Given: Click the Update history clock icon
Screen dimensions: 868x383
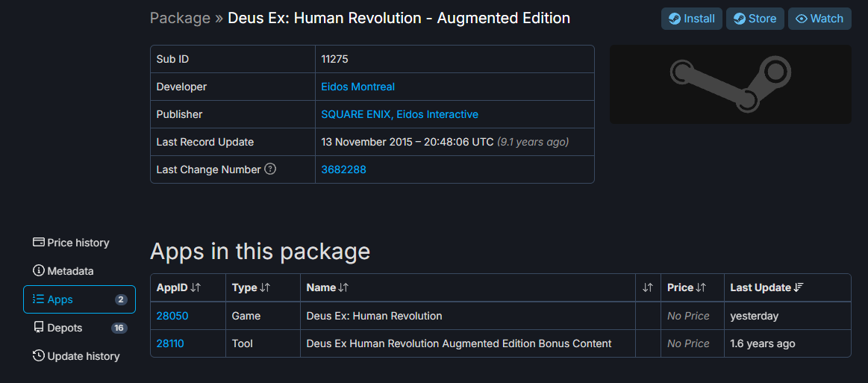Looking at the screenshot, I should click(x=39, y=356).
